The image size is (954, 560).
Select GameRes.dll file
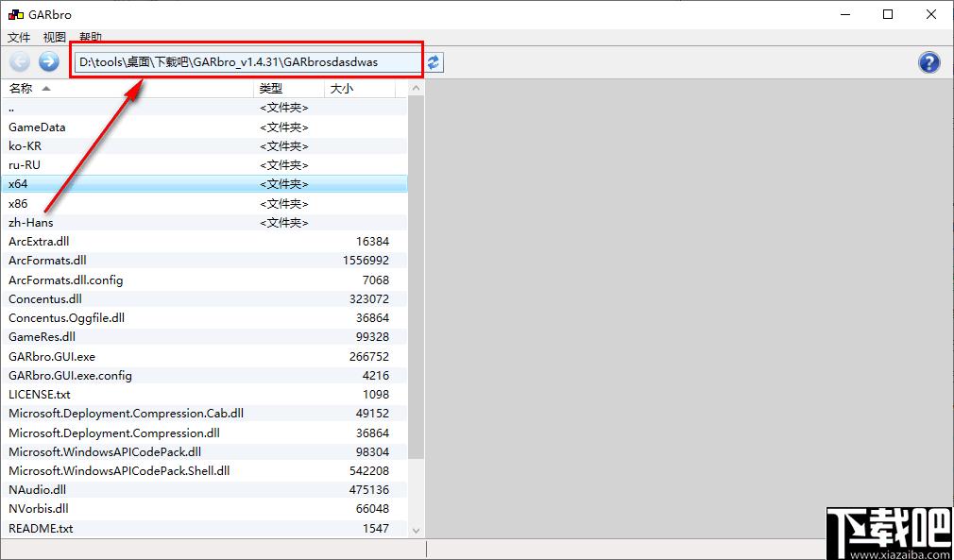pos(203,337)
